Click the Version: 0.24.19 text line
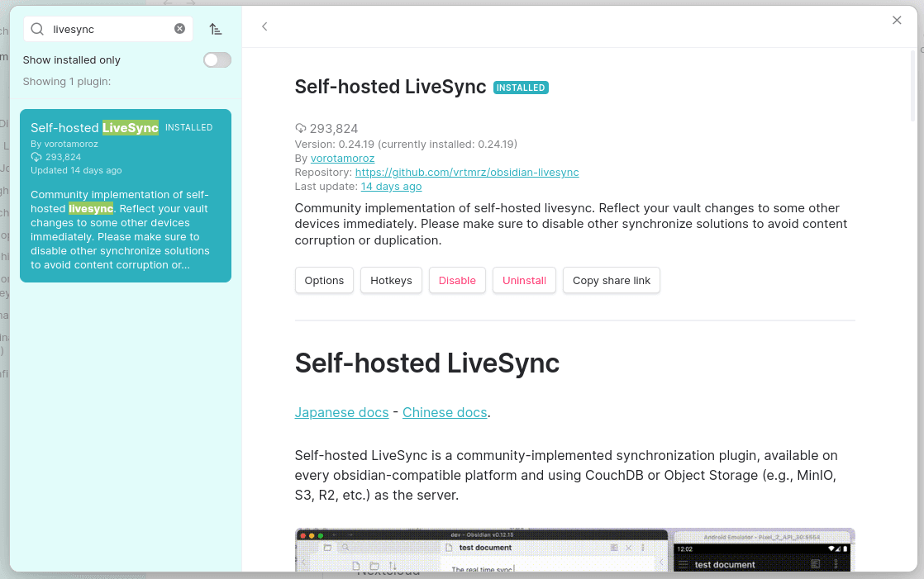This screenshot has height=579, width=924. pyautogui.click(x=406, y=145)
